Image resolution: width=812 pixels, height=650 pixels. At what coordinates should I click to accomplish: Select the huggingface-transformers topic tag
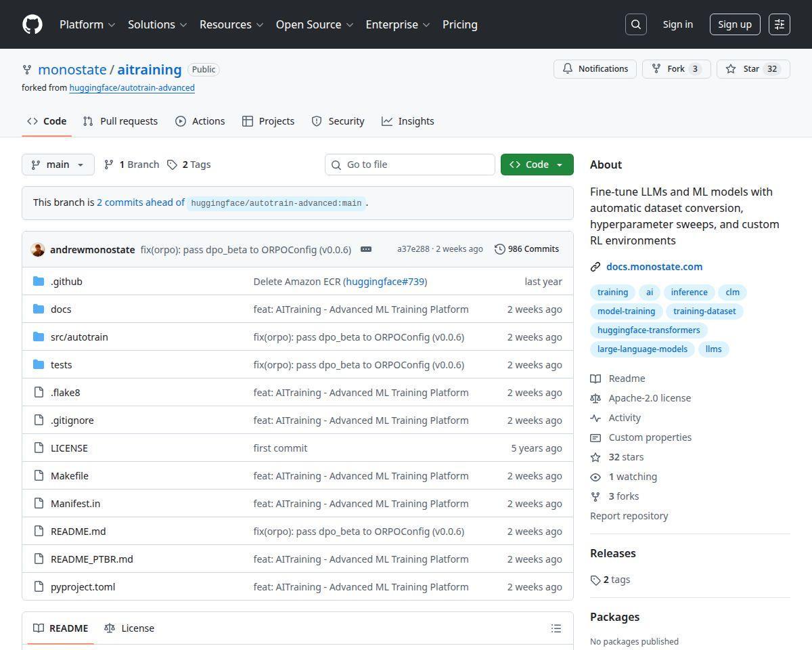[x=649, y=330]
